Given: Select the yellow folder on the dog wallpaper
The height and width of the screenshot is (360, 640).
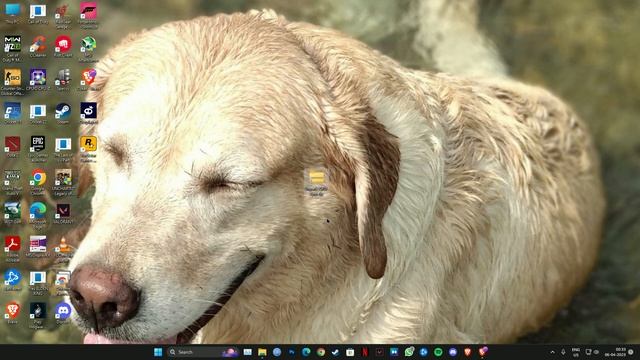Looking at the screenshot, I should tap(316, 182).
